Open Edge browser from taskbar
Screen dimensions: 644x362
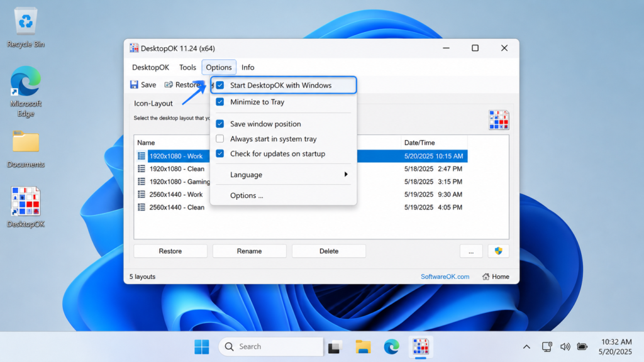pos(391,347)
